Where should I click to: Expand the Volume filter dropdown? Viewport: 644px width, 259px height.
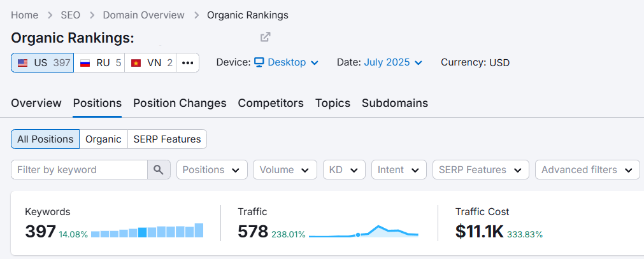[285, 169]
